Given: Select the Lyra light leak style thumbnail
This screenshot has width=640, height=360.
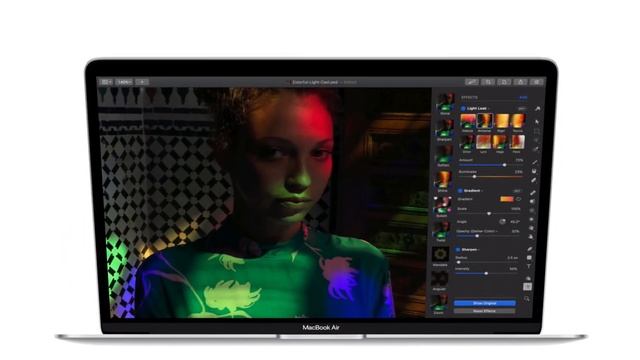Looking at the screenshot, I should [x=483, y=142].
